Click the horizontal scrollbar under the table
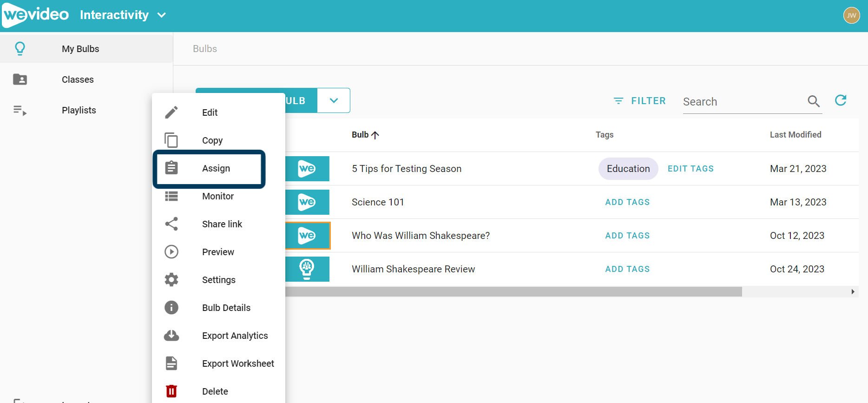This screenshot has height=403, width=868. (x=511, y=292)
